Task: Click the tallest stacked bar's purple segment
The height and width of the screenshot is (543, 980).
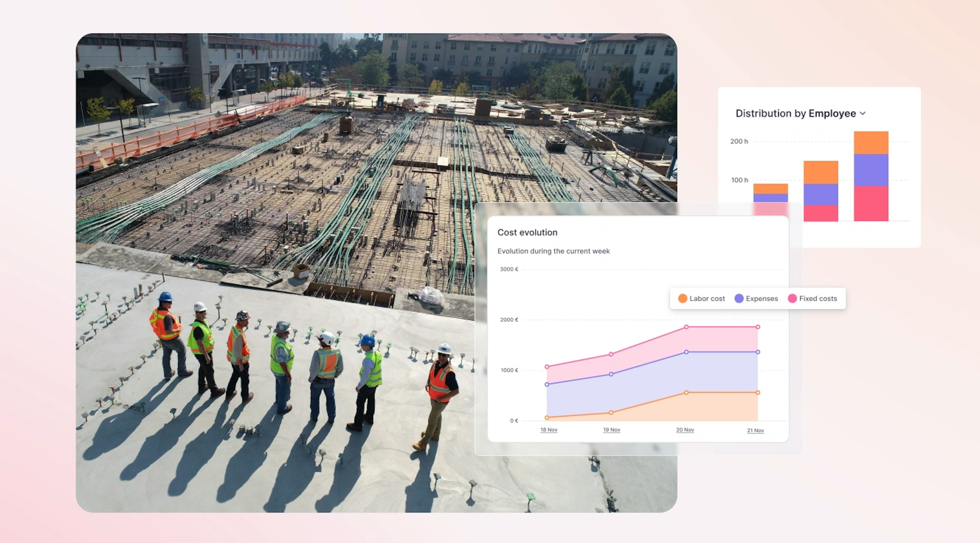Action: [x=871, y=170]
